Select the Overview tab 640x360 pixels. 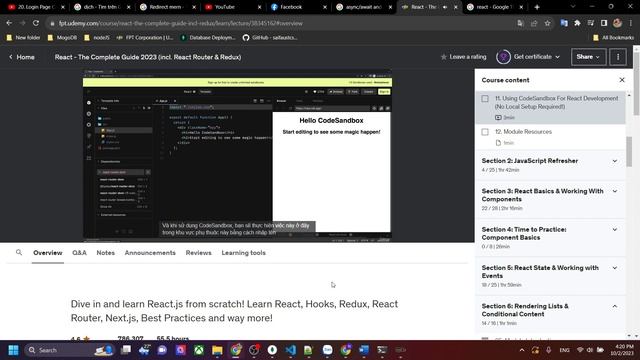click(48, 253)
